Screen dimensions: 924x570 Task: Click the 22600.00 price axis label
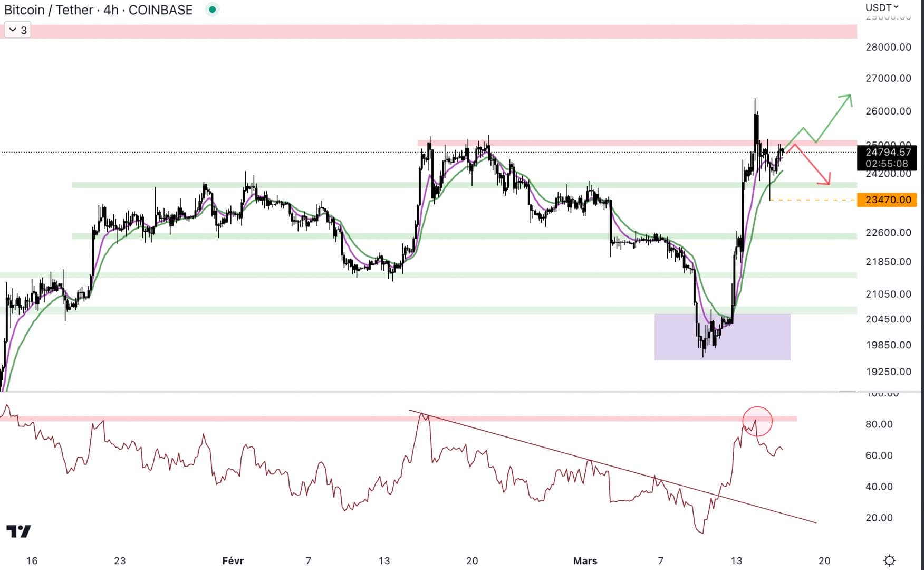[x=888, y=232]
